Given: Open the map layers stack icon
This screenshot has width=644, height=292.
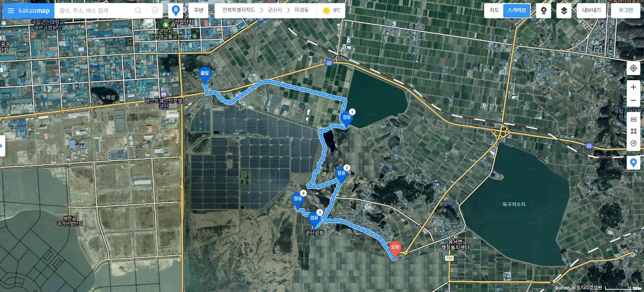Looking at the screenshot, I should (x=564, y=10).
